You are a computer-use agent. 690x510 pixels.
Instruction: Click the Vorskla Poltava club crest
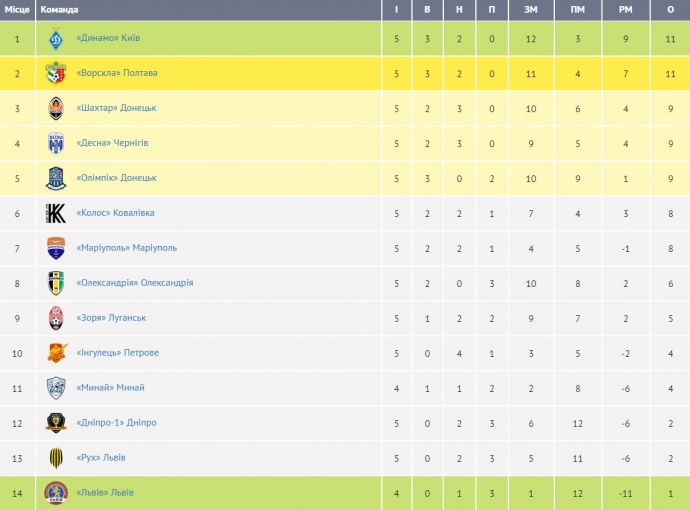tap(56, 73)
